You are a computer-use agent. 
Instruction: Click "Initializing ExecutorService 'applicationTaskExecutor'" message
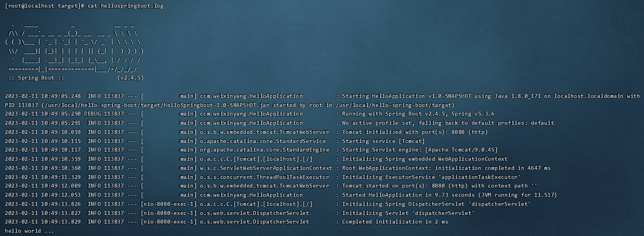pyautogui.click(x=431, y=177)
